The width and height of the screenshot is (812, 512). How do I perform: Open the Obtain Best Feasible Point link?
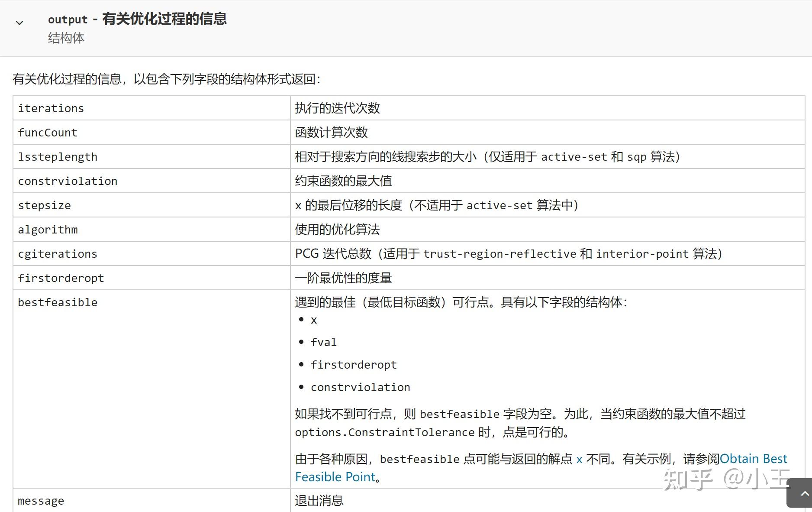tap(541, 468)
